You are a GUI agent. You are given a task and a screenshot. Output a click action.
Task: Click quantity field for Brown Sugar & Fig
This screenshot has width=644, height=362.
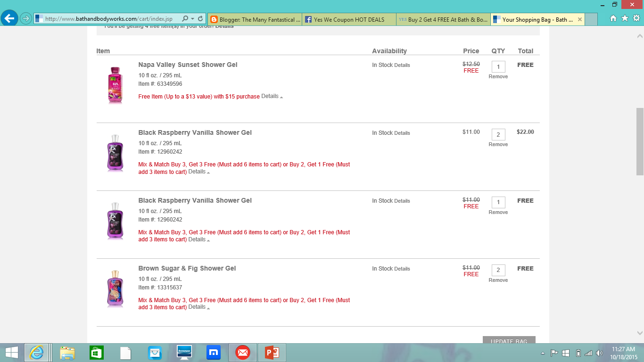pos(498,270)
